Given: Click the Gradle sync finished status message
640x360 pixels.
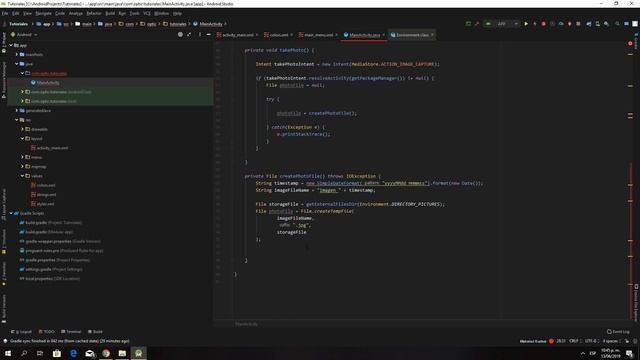Looking at the screenshot, I should tap(69, 341).
